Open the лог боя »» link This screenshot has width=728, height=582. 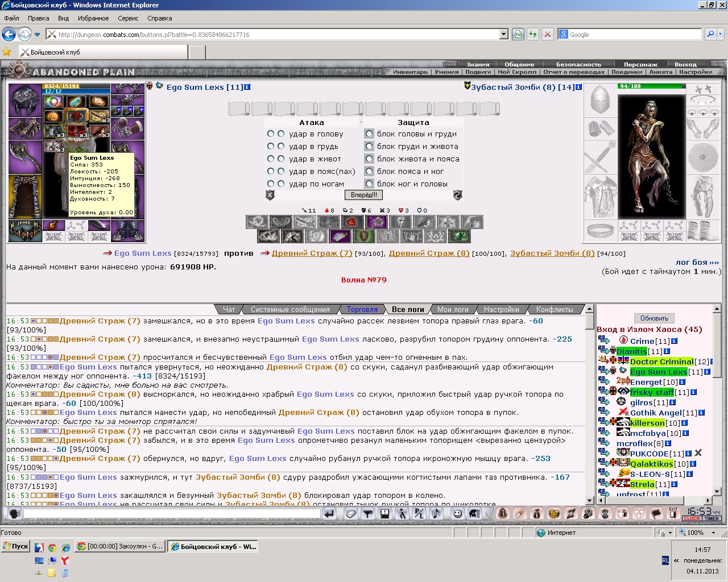[697, 262]
